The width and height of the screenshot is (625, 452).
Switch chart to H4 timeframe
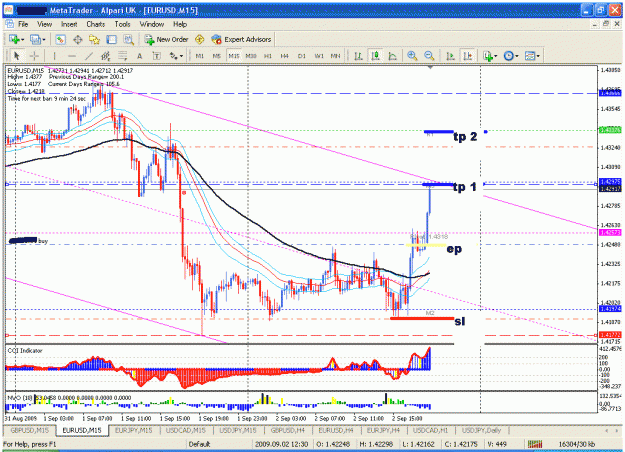285,56
